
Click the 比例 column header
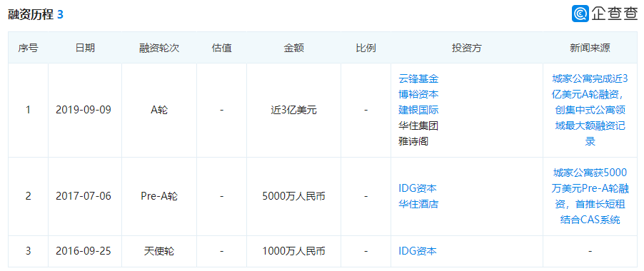click(x=366, y=48)
